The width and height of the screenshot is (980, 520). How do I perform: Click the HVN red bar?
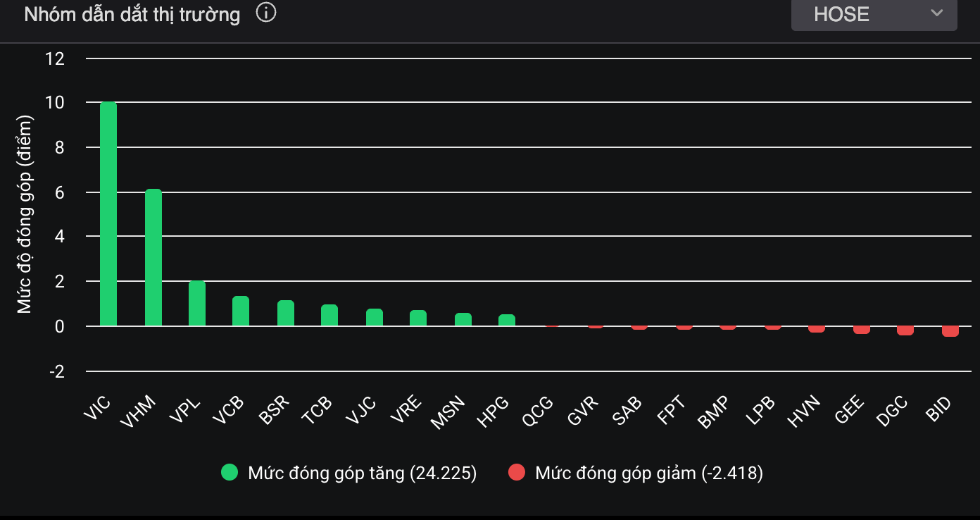point(817,329)
